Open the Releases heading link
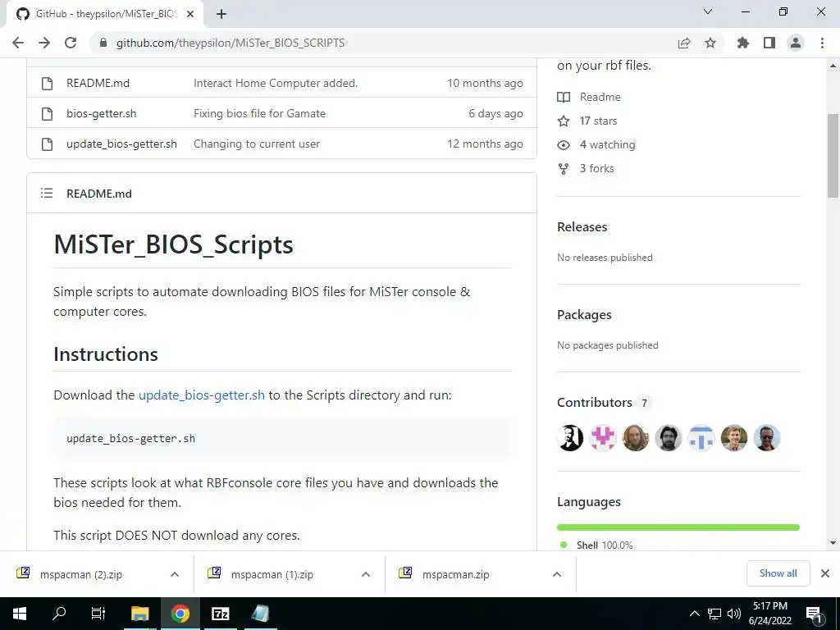The image size is (840, 630). (582, 227)
